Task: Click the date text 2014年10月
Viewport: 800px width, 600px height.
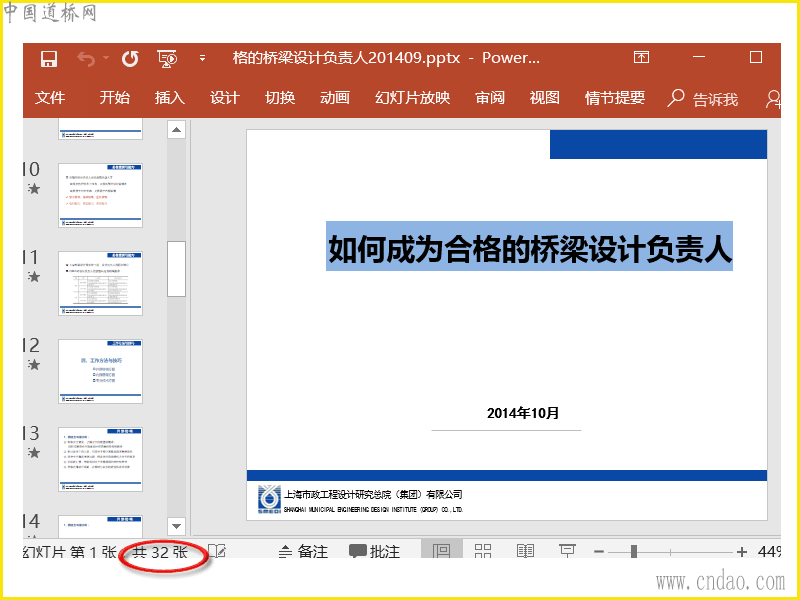Action: [523, 413]
